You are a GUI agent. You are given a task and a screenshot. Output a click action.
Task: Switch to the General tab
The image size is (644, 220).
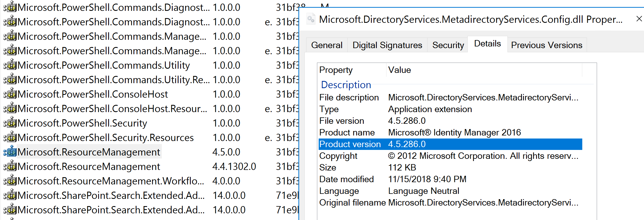(327, 45)
